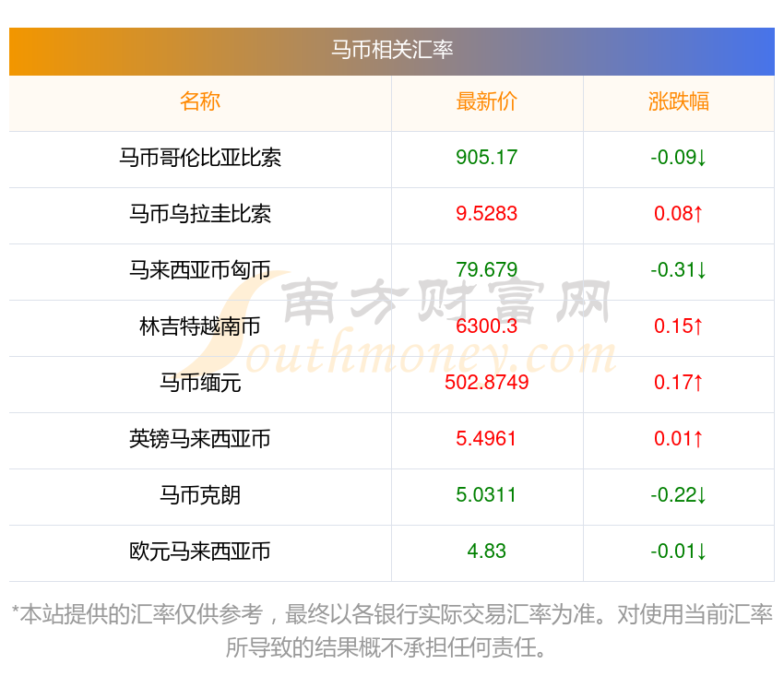
Task: Select 英镑马来西亚币 row name
Action: (x=200, y=439)
